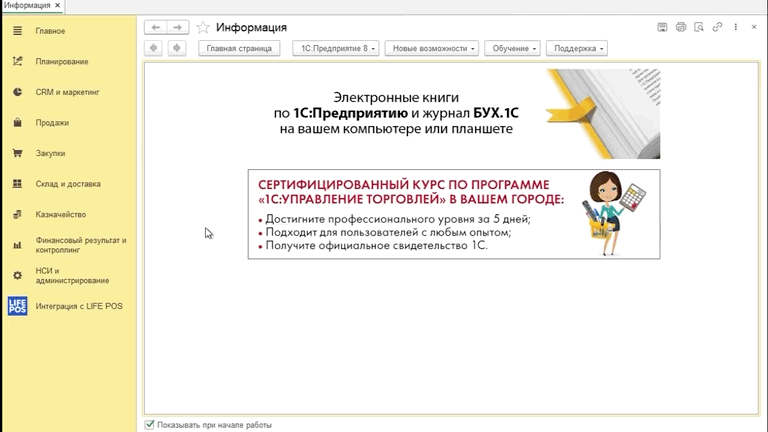Open the 1С:Предприятие 8 dropdown
The image size is (768, 432).
pyautogui.click(x=336, y=48)
